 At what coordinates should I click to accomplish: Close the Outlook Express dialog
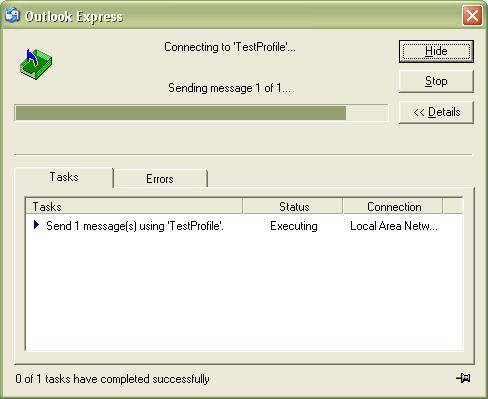(x=472, y=15)
